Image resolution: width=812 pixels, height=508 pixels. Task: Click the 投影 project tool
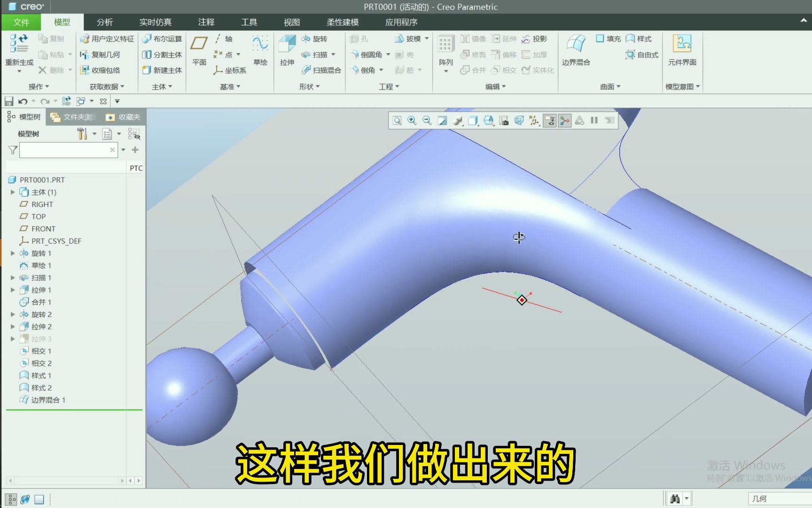(x=534, y=39)
